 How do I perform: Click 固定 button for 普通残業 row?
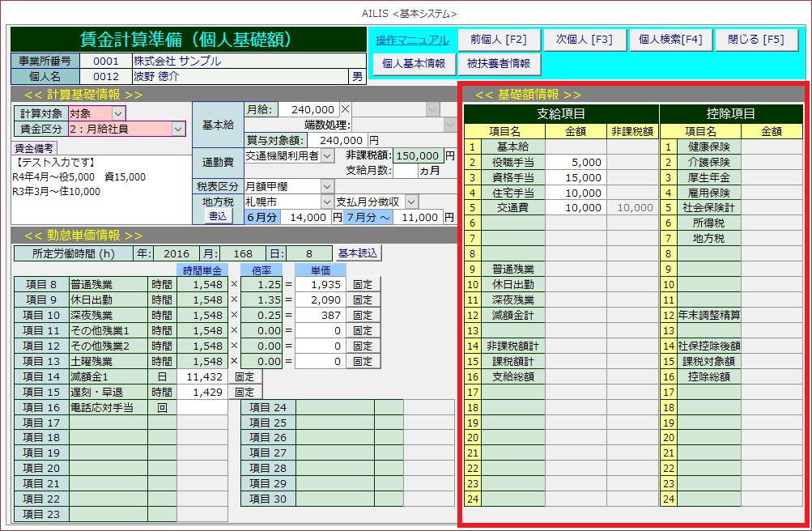tap(363, 284)
